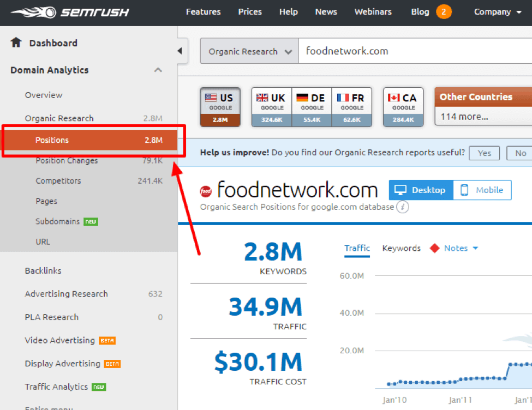Image resolution: width=532 pixels, height=410 pixels.
Task: Click the SEMrush logo
Action: click(70, 12)
